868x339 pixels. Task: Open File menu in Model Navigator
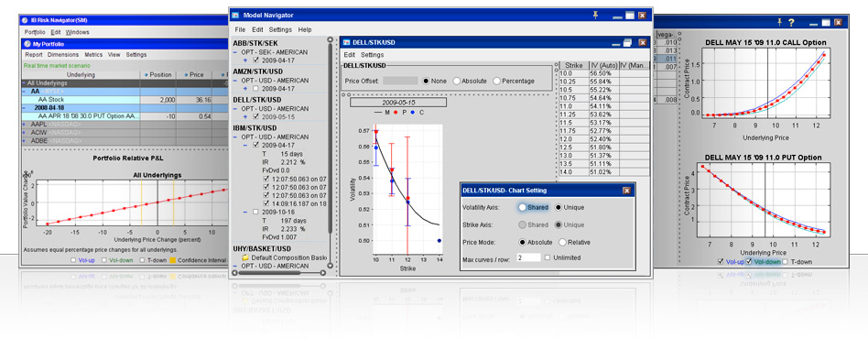240,29
